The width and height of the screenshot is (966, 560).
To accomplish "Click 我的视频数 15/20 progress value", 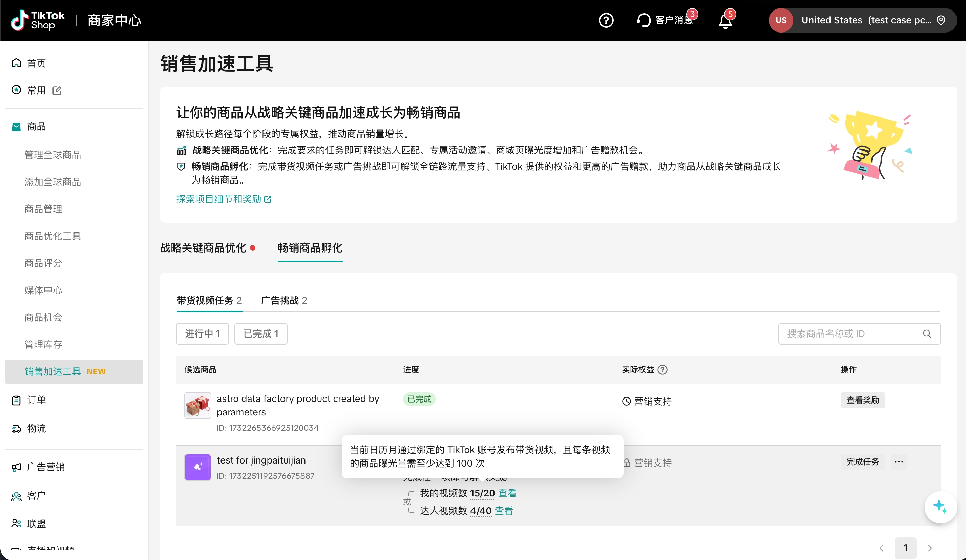I will coord(482,493).
